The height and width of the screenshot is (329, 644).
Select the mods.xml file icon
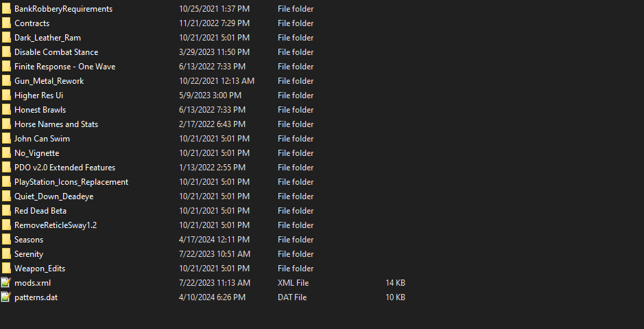coord(6,283)
